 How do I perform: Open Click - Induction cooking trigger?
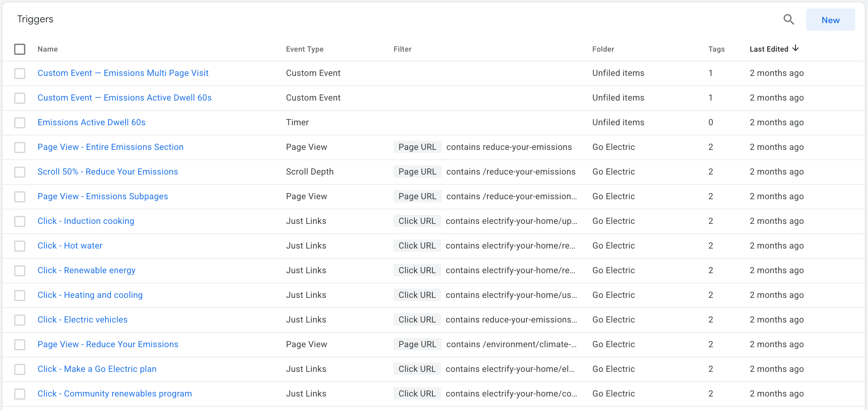(86, 221)
